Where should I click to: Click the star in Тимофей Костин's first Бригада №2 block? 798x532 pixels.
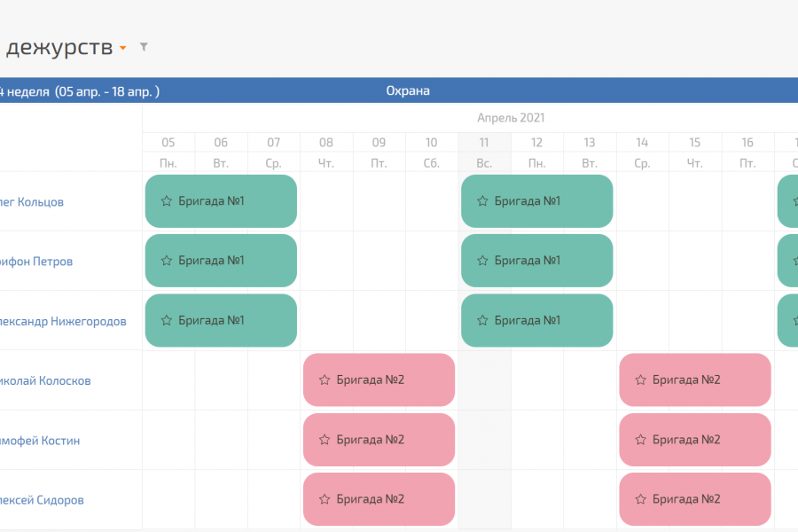click(x=325, y=440)
